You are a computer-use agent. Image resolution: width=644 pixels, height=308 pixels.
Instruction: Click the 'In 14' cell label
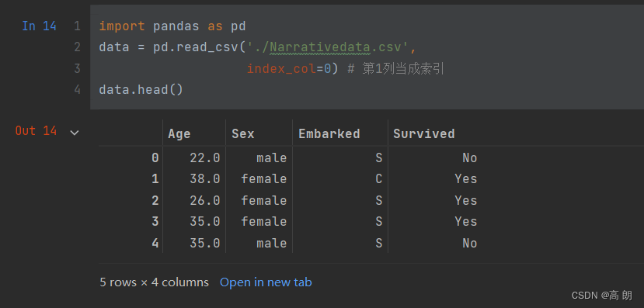click(39, 26)
